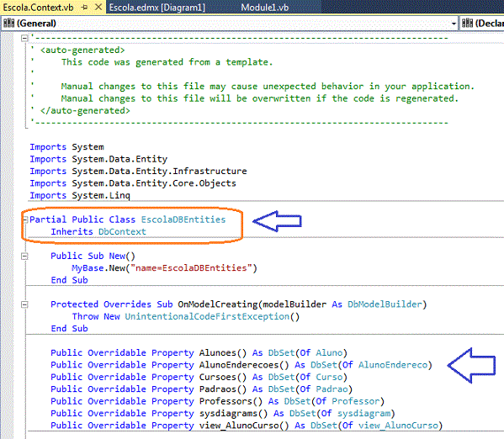Open the Declarations member dropdown
The width and height of the screenshot is (504, 439).
(482, 24)
